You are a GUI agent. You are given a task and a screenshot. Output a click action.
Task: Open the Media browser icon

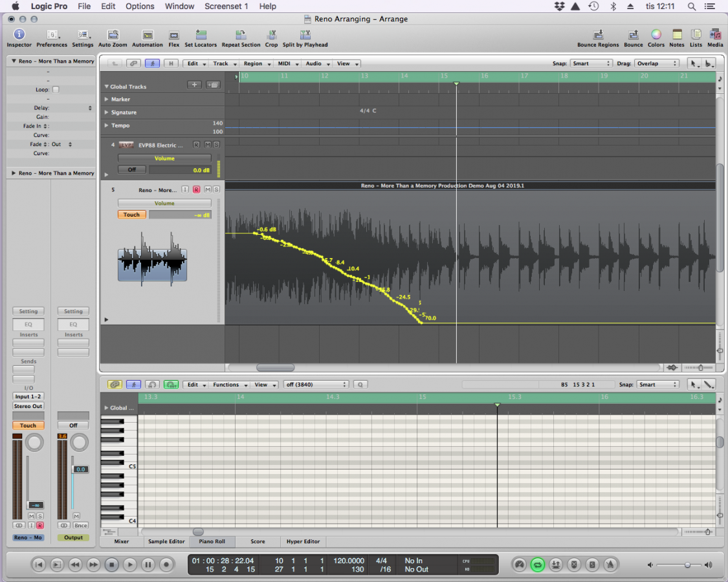715,35
